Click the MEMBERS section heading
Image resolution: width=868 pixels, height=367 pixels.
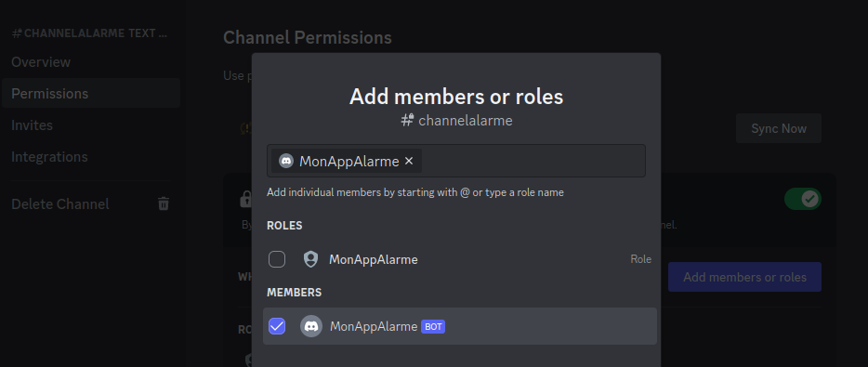pyautogui.click(x=294, y=292)
